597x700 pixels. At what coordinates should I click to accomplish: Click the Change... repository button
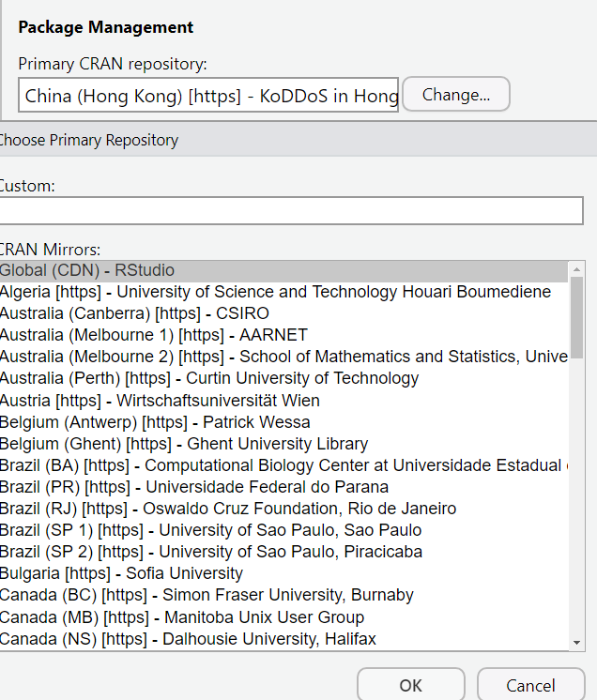(x=456, y=94)
